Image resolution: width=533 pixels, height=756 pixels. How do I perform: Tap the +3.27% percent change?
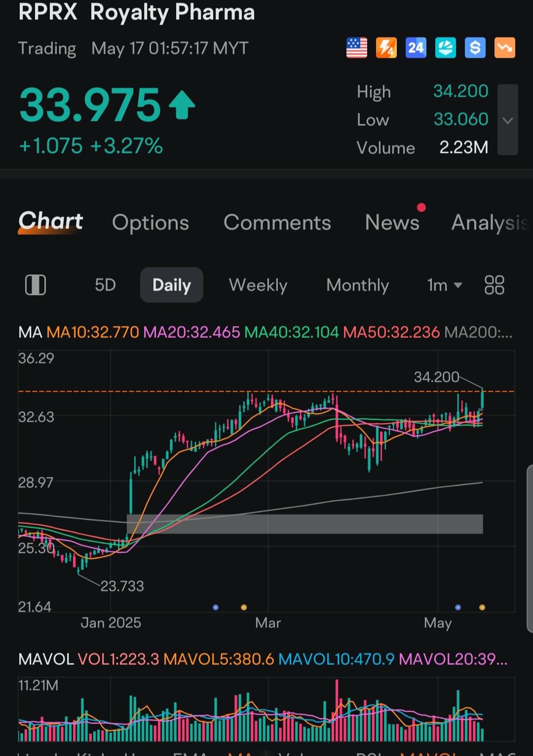127,146
